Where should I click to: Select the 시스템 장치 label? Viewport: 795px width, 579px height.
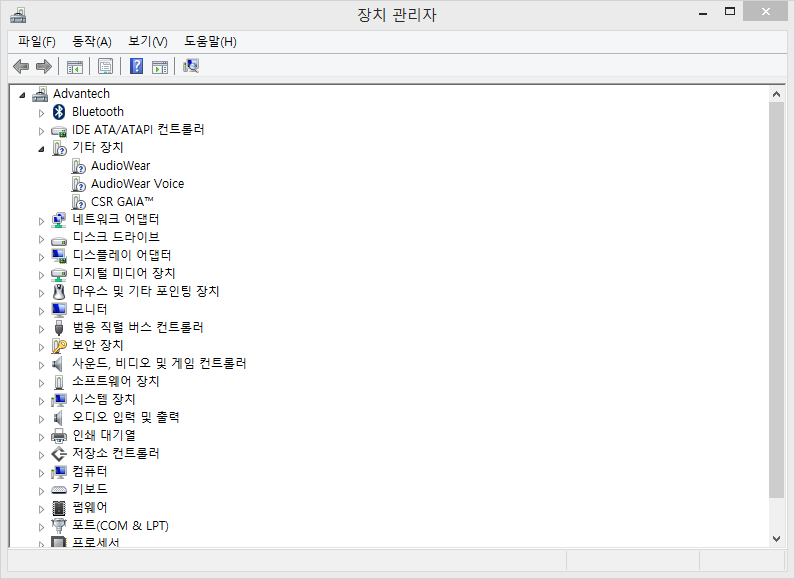click(x=103, y=400)
